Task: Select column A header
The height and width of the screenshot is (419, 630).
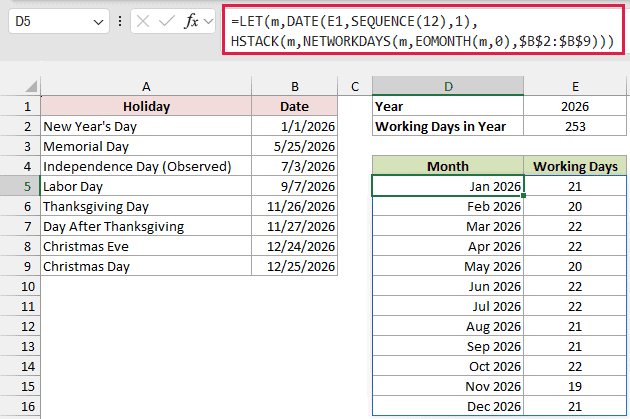Action: click(146, 86)
